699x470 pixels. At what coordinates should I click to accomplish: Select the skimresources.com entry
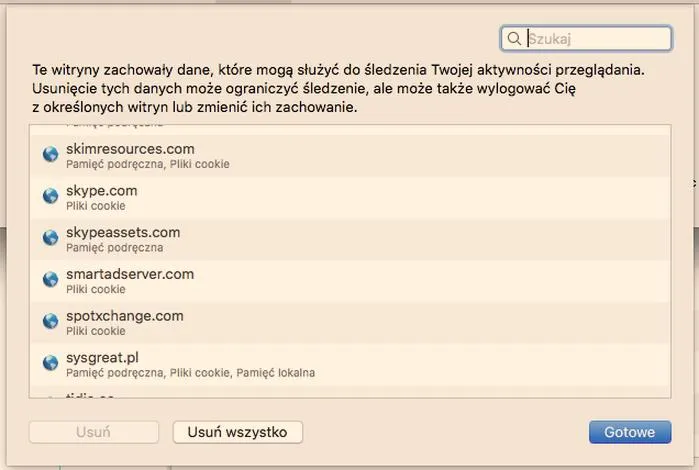tap(350, 156)
